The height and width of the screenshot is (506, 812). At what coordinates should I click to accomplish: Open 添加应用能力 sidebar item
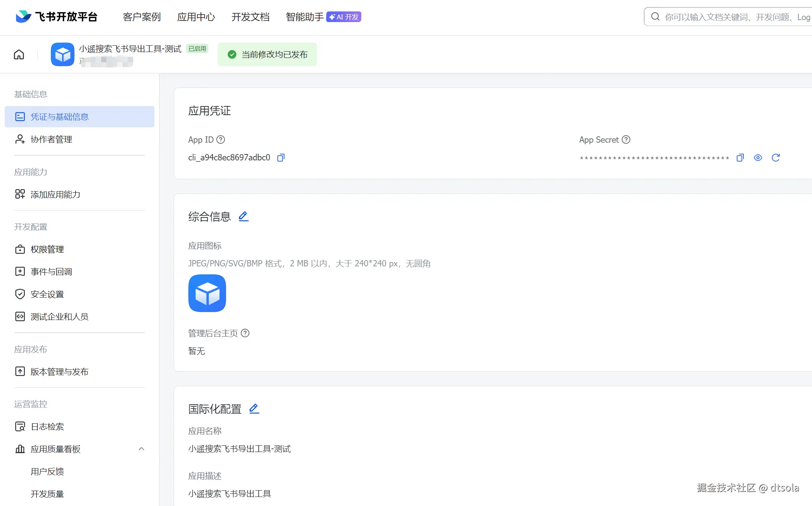tap(55, 194)
